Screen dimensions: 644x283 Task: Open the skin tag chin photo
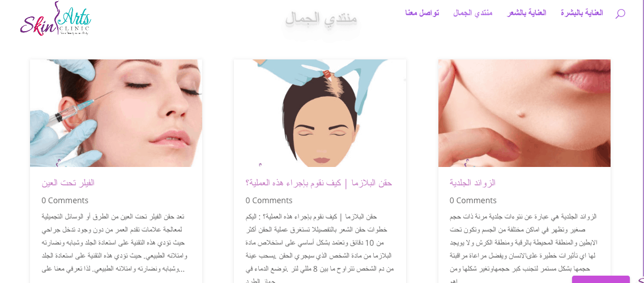(x=524, y=113)
